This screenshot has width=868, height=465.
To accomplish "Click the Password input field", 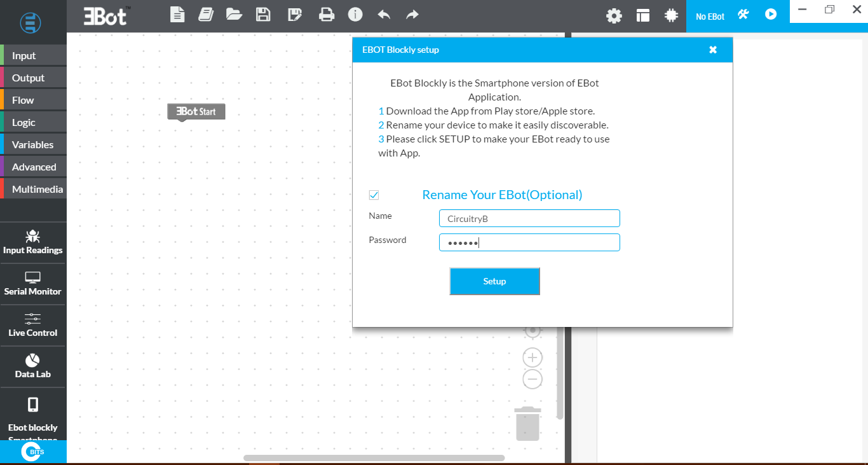I will click(529, 242).
